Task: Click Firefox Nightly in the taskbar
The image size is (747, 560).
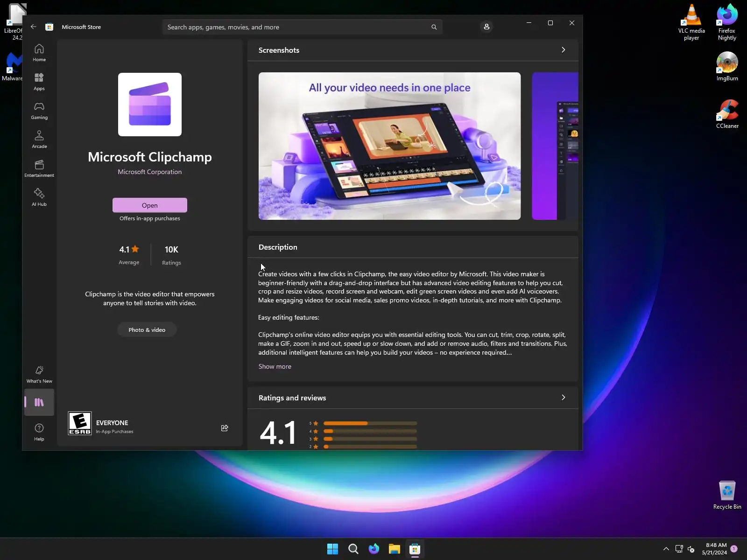Action: [374, 549]
